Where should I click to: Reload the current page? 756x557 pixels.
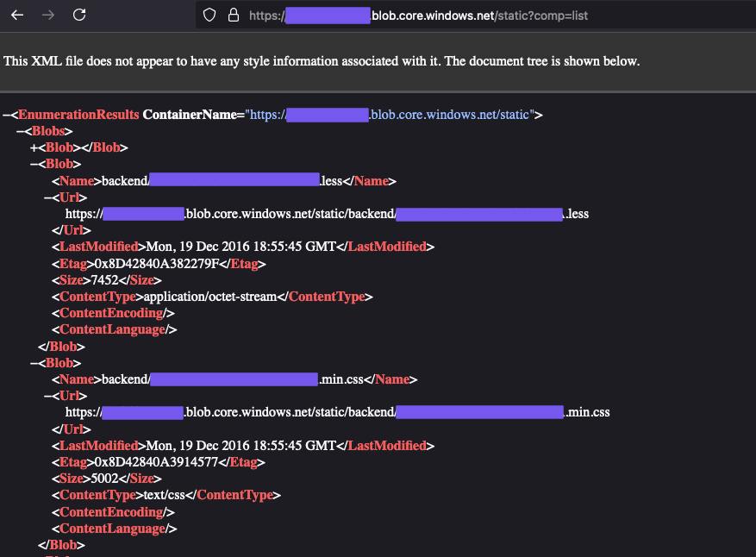pos(78,15)
